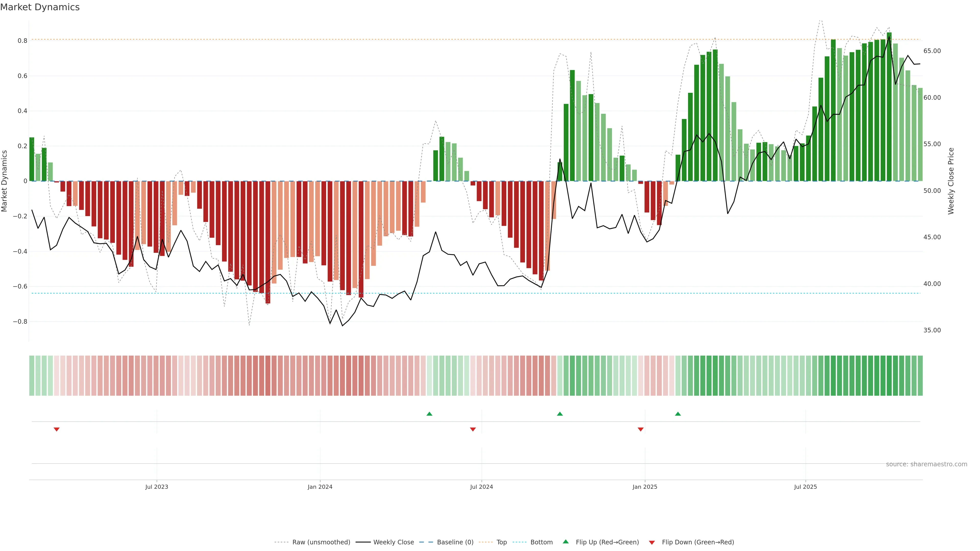The image size is (980, 551).
Task: Toggle the Weekly Close legend entry
Action: click(x=393, y=542)
